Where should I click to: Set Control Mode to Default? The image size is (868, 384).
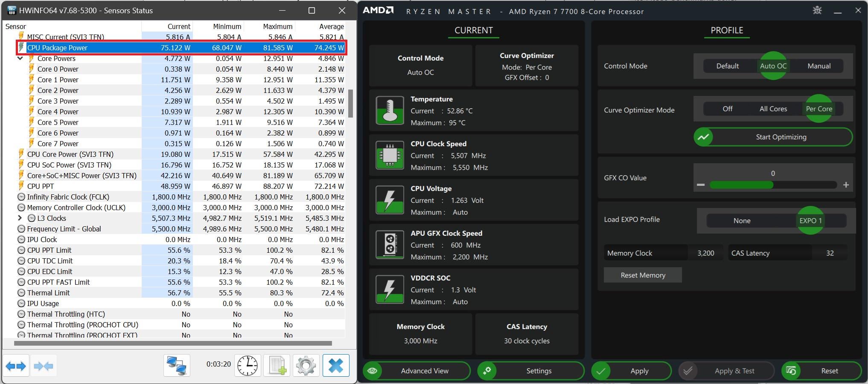click(727, 66)
